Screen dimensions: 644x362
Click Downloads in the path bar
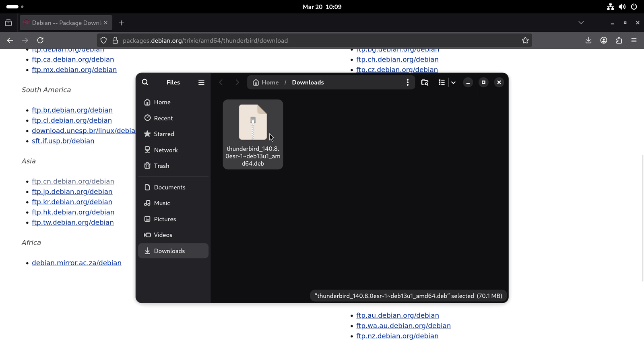[x=308, y=82]
